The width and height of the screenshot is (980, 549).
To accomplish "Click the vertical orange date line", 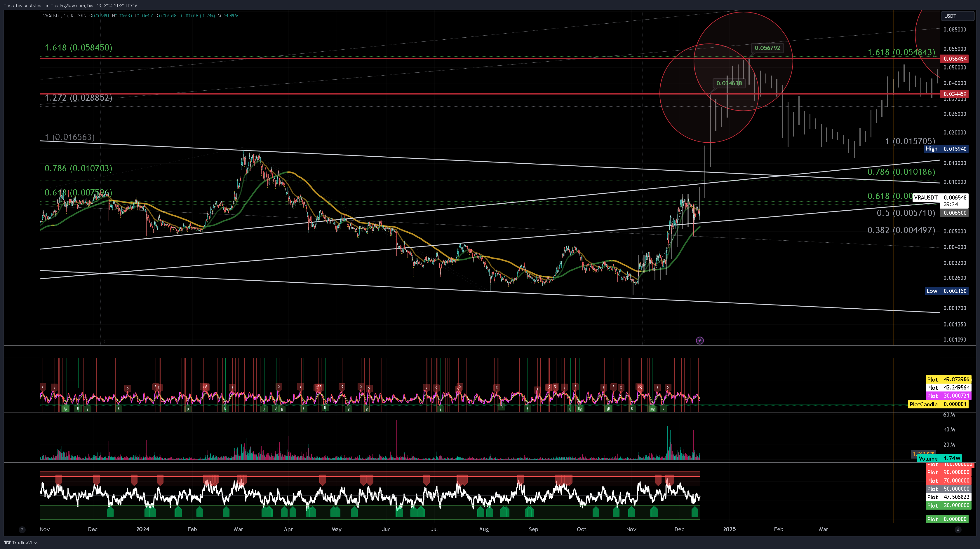I will pyautogui.click(x=894, y=266).
